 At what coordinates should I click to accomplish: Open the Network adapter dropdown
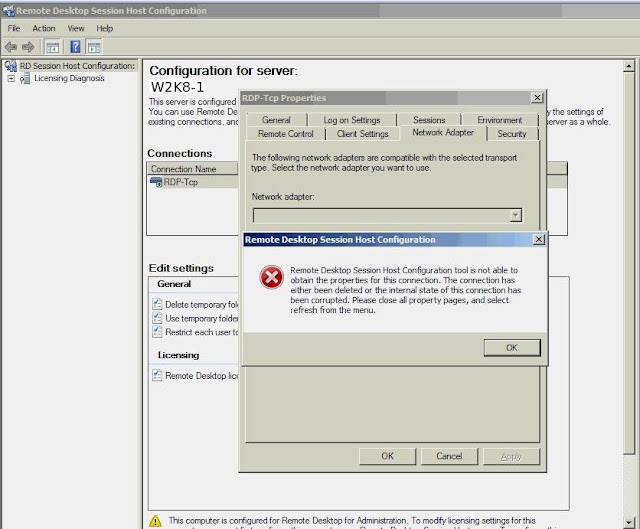(516, 215)
